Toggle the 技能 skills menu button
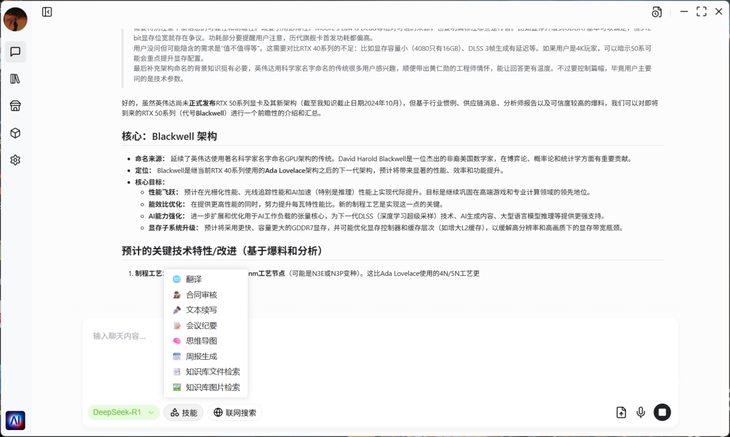Viewport: 730px width, 437px height. point(183,412)
